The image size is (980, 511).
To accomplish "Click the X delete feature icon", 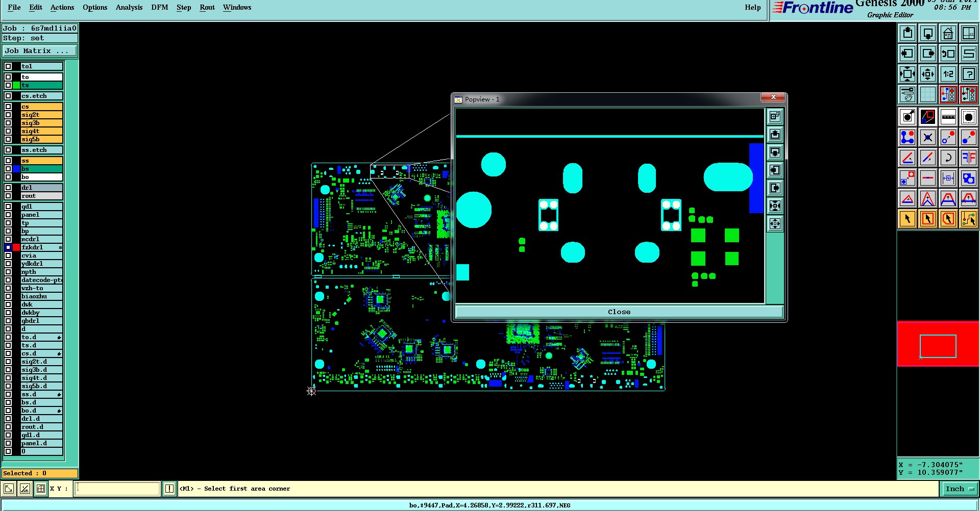I will pos(928,137).
